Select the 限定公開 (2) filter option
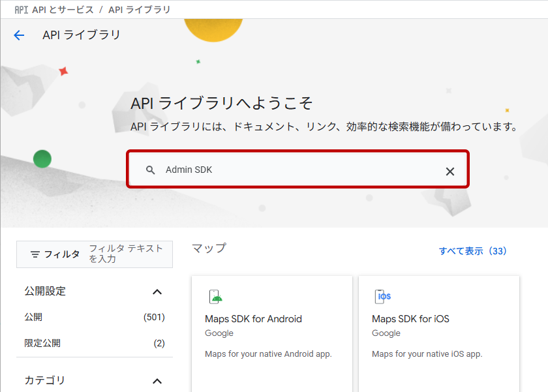The image size is (548, 392). coord(42,343)
